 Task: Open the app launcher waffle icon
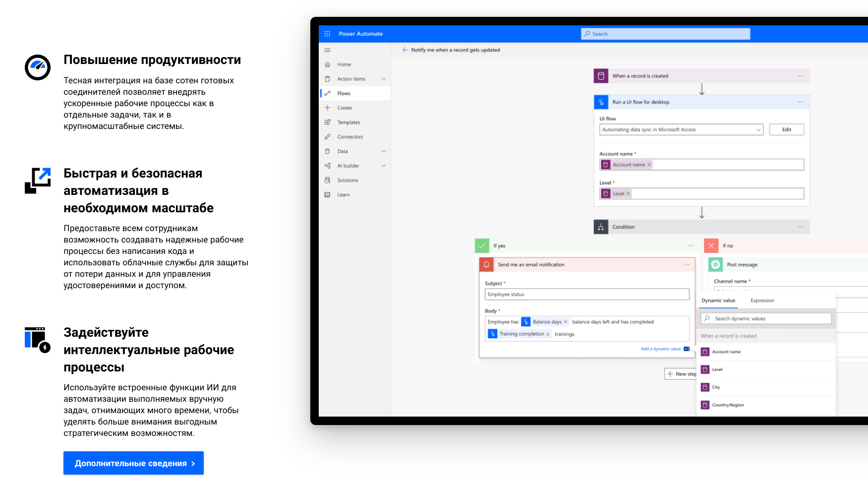click(x=327, y=34)
